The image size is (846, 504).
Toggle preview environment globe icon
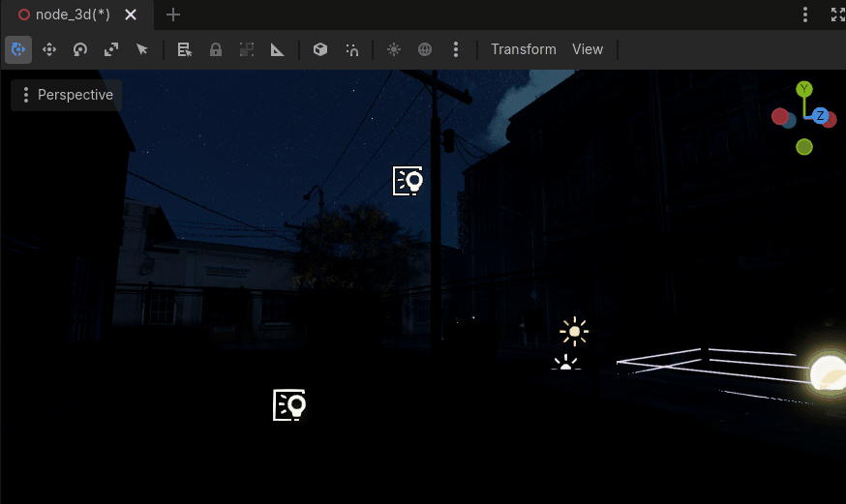pos(425,49)
